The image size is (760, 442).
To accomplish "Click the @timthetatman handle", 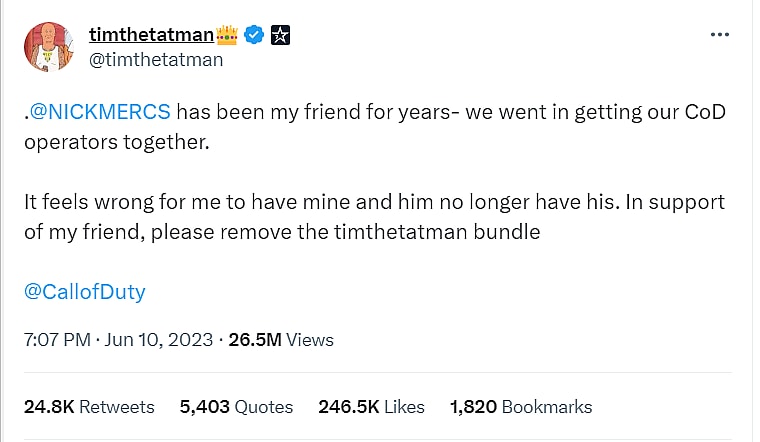I will coord(156,60).
